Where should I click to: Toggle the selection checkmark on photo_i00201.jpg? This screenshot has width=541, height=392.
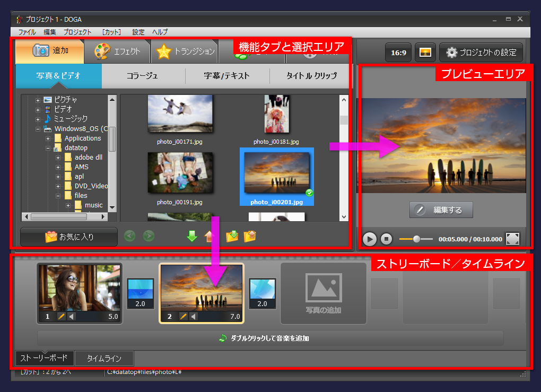pyautogui.click(x=310, y=193)
